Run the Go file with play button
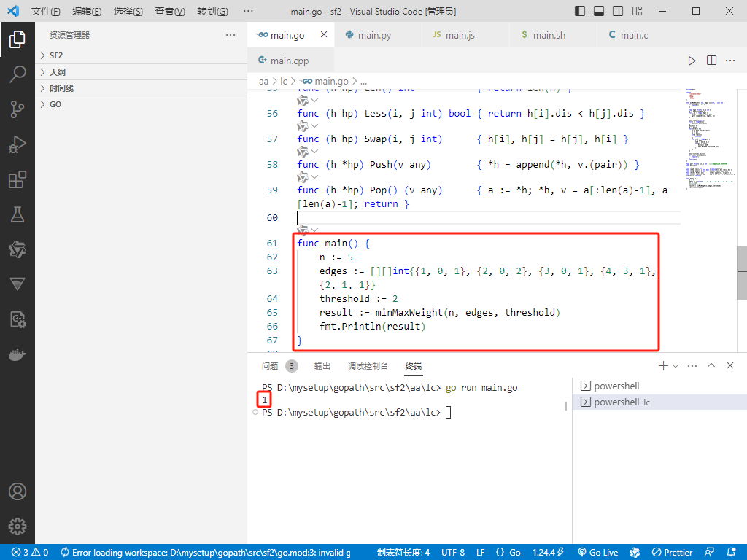The image size is (747, 560). click(x=692, y=61)
